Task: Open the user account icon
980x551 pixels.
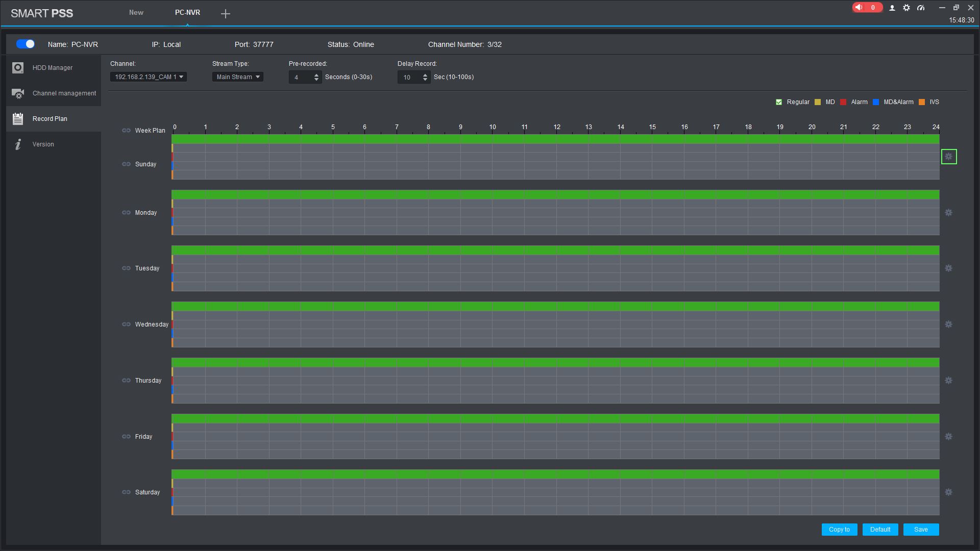Action: [892, 8]
